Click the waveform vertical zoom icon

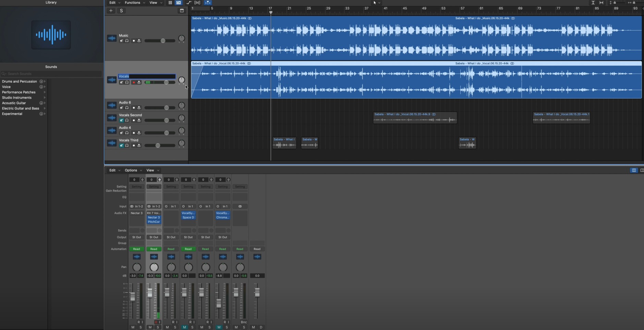click(593, 2)
